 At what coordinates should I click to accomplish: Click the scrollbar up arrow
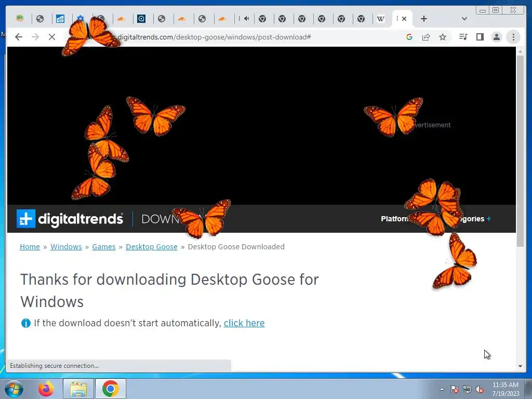point(521,51)
